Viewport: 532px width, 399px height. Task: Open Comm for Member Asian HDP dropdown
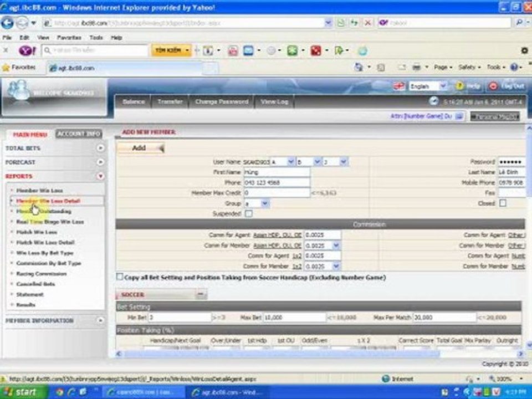336,245
